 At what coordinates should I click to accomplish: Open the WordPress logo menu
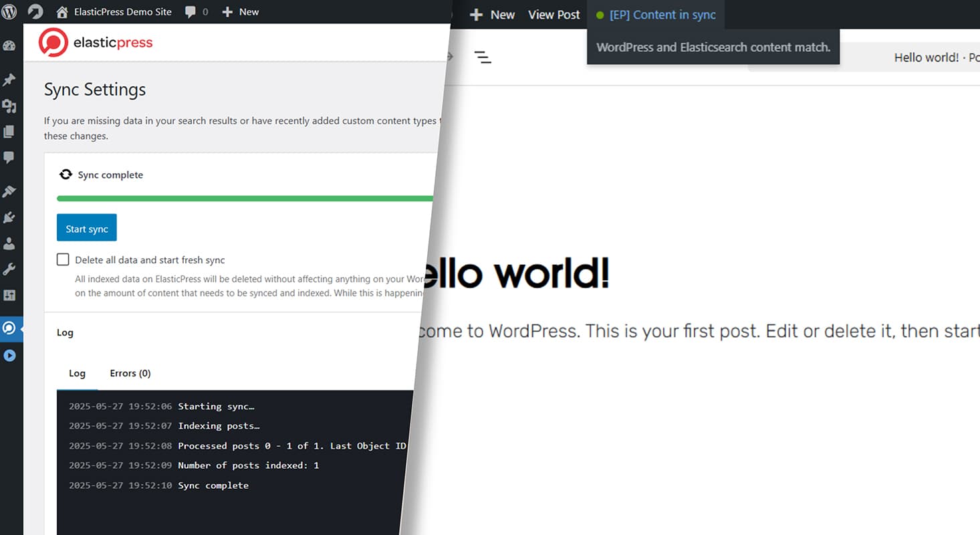coord(9,11)
